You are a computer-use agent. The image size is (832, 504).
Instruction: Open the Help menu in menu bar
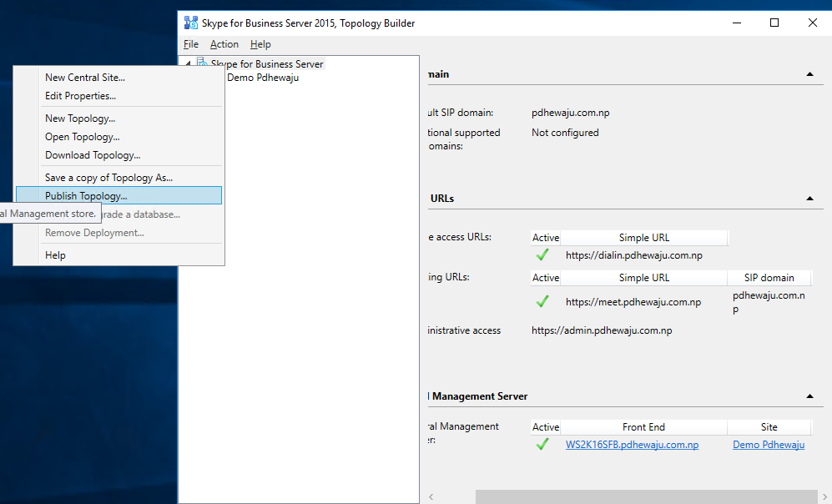pos(260,44)
